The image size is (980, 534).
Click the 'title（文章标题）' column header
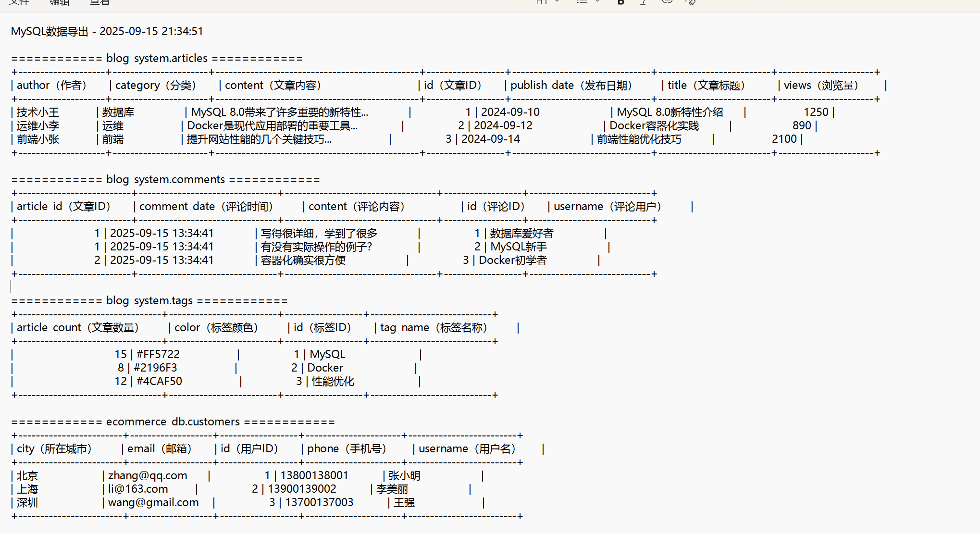point(706,85)
